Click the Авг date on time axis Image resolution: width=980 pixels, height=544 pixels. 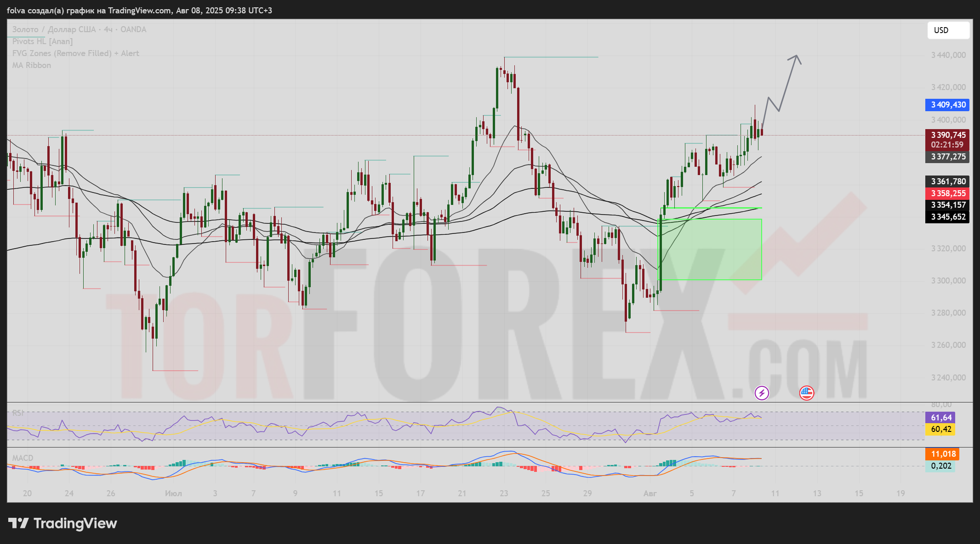coord(650,493)
